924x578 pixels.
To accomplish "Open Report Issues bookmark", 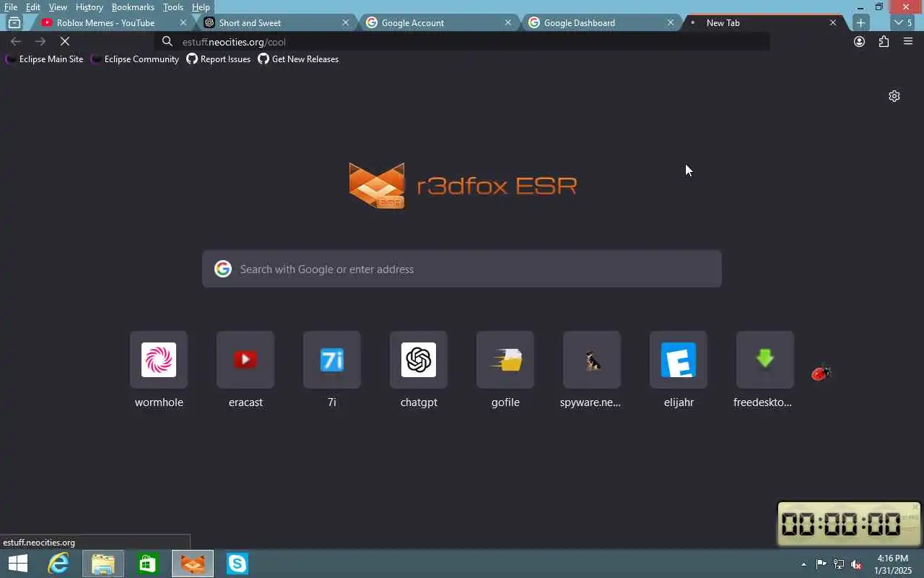I will (219, 59).
